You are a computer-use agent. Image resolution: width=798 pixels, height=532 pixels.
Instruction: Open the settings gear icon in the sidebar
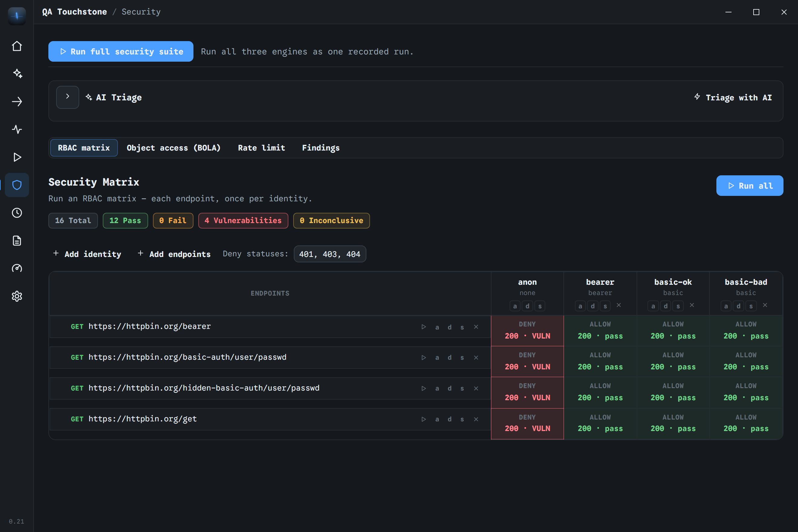17,296
